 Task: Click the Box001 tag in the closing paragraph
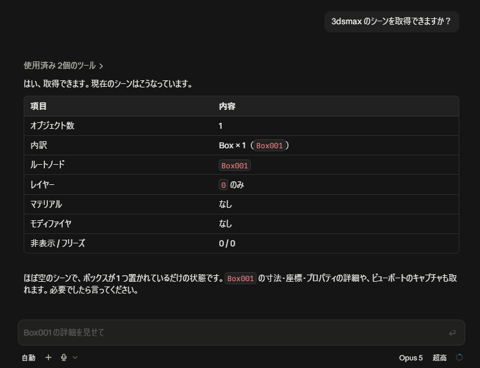click(241, 279)
